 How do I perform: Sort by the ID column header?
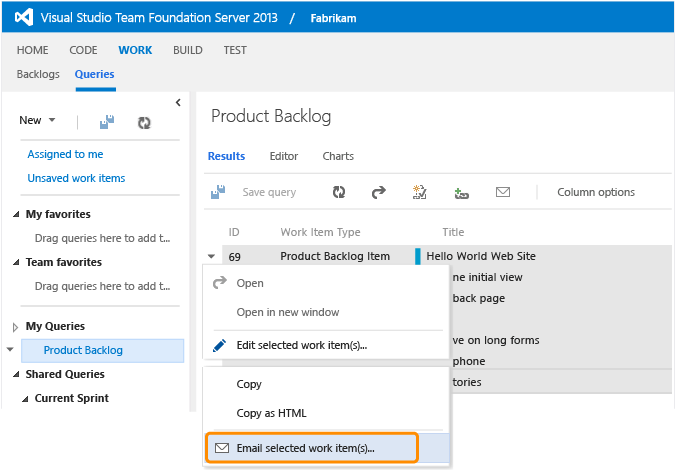click(234, 232)
